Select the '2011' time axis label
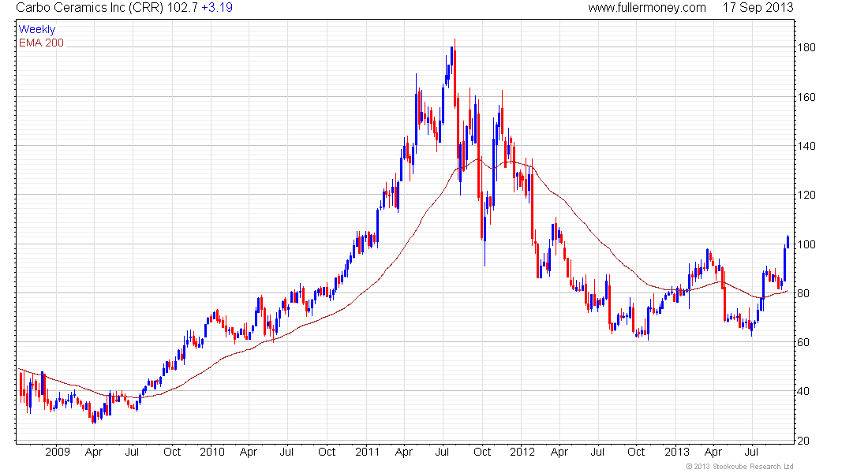This screenshot has height=473, width=868. pyautogui.click(x=367, y=452)
